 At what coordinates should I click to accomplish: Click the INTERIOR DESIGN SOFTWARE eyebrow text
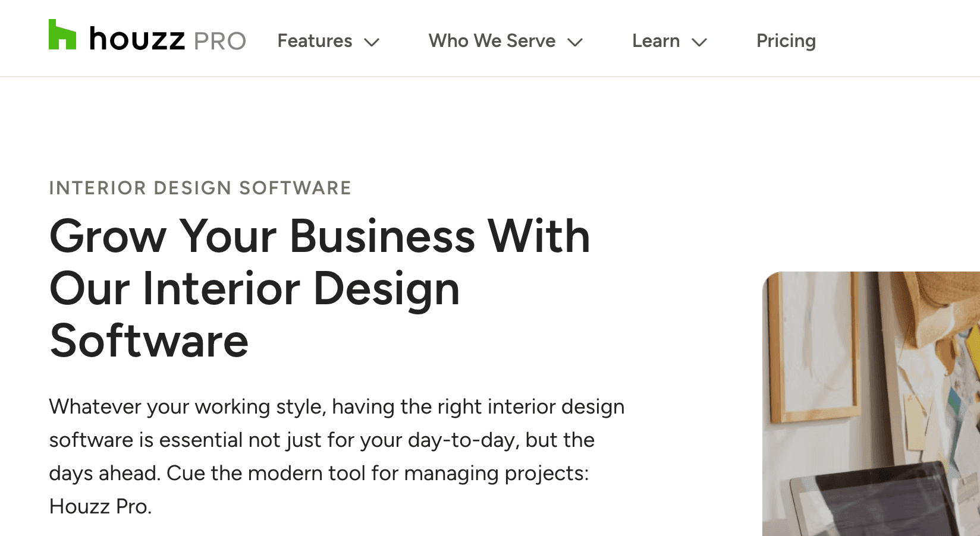pos(200,188)
